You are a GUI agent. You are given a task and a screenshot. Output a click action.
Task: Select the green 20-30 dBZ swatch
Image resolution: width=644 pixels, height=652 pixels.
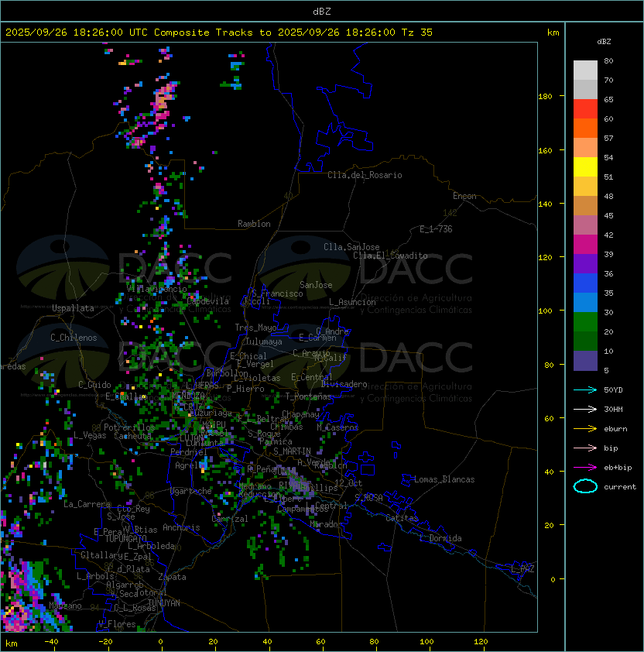pyautogui.click(x=585, y=321)
